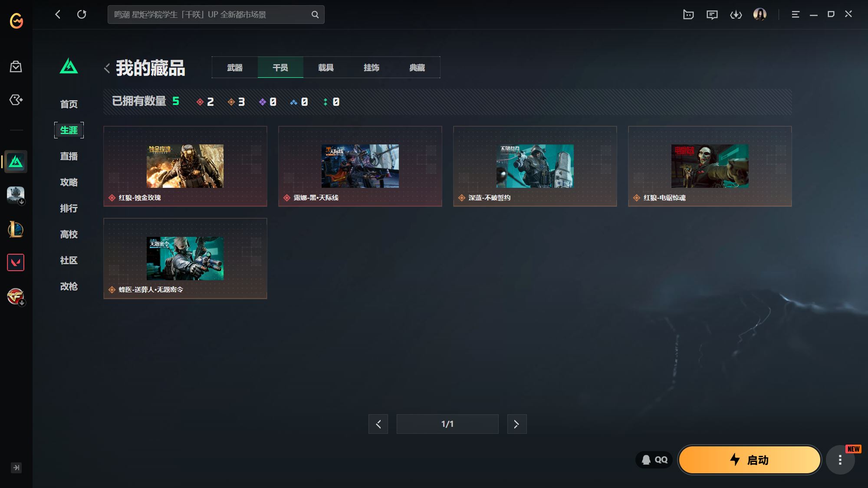Image resolution: width=868 pixels, height=488 pixels.
Task: Open the hamburger main menu icon
Action: (x=795, y=15)
